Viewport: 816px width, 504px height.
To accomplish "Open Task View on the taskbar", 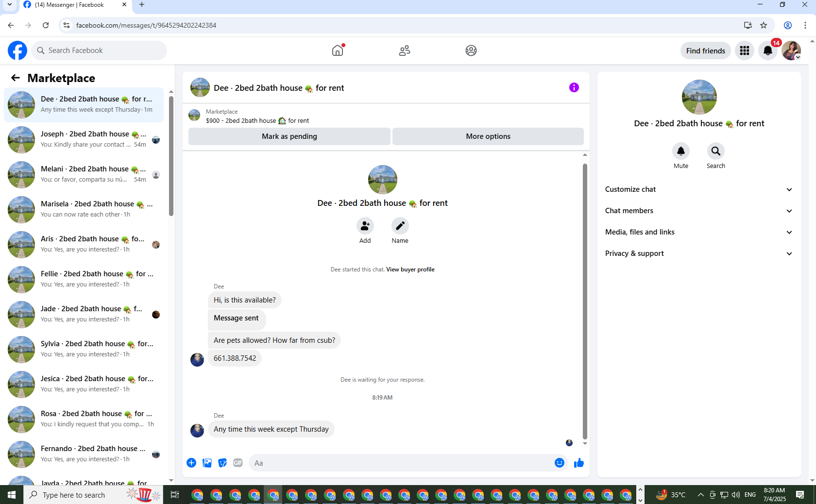I will [x=175, y=495].
